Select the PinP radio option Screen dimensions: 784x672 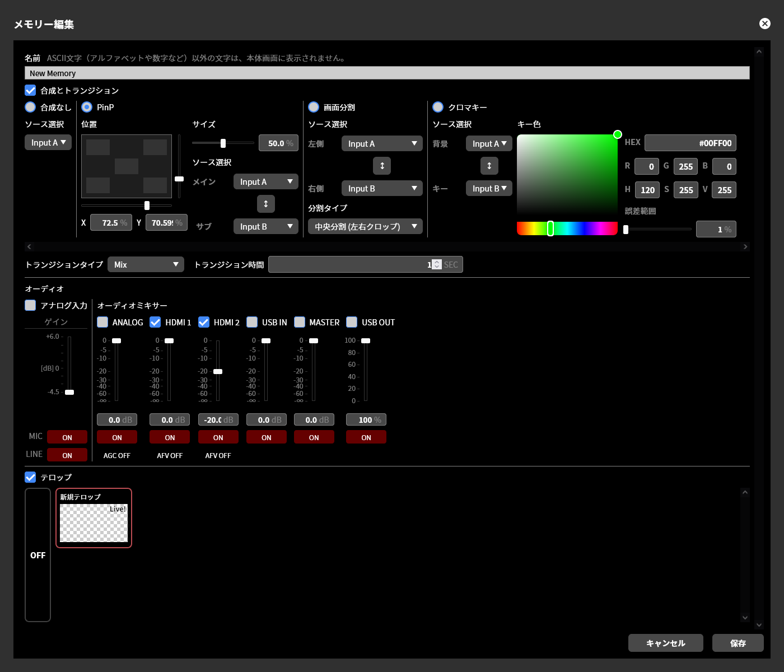87,107
